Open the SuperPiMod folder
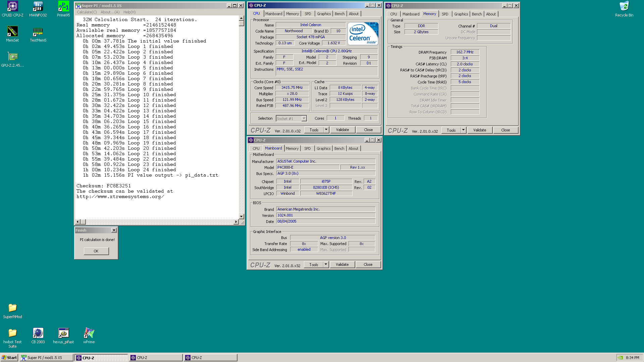The height and width of the screenshot is (362, 644). (x=12, y=311)
